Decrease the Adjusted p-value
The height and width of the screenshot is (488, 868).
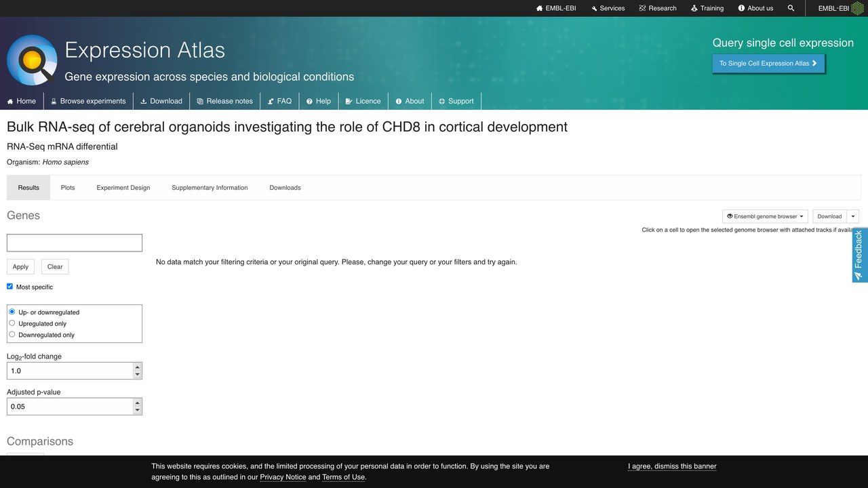pos(138,410)
